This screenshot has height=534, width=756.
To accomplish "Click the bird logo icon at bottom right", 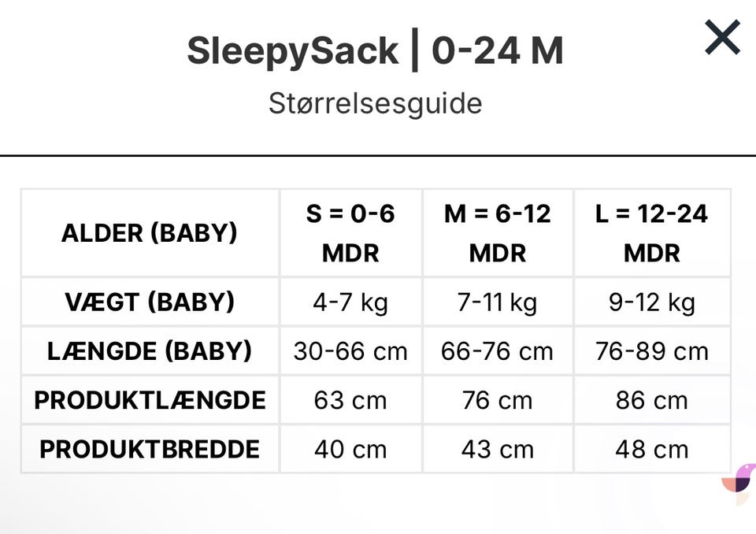I will [739, 483].
